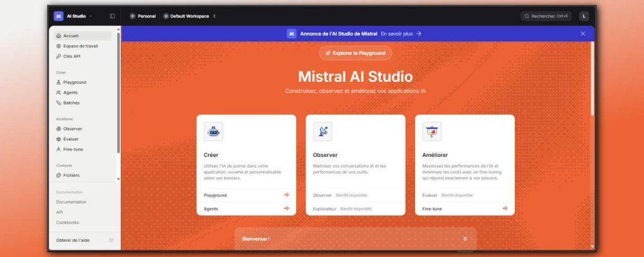Click sidebar scrollbar down arrow
Viewport: 644px width, 257px height.
tap(119, 179)
